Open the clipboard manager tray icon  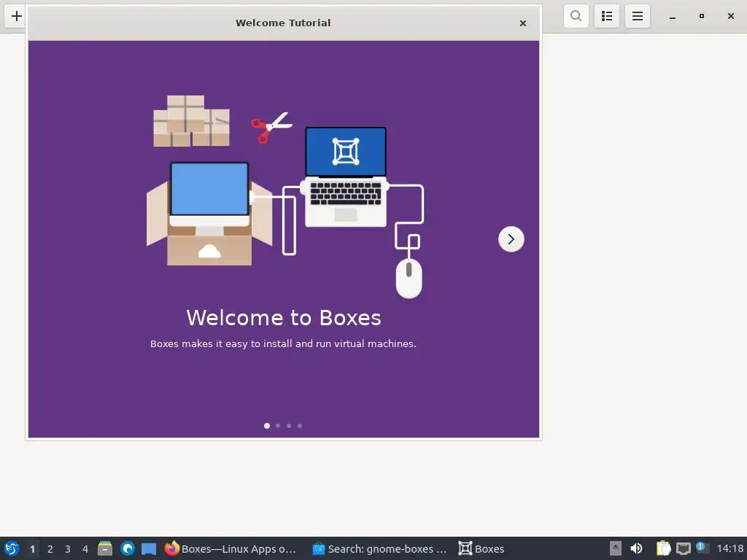click(x=663, y=548)
